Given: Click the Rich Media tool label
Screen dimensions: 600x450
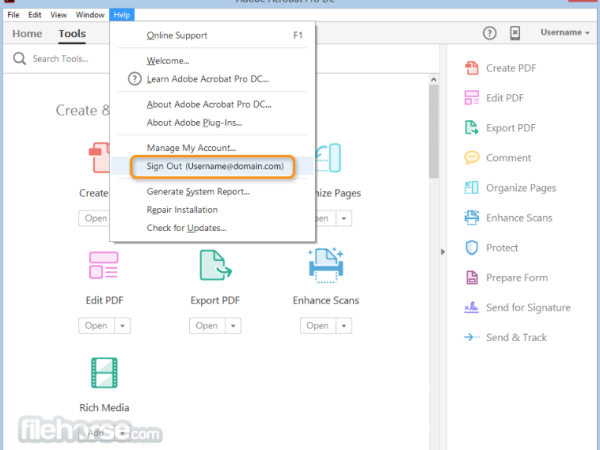Looking at the screenshot, I should [x=104, y=408].
